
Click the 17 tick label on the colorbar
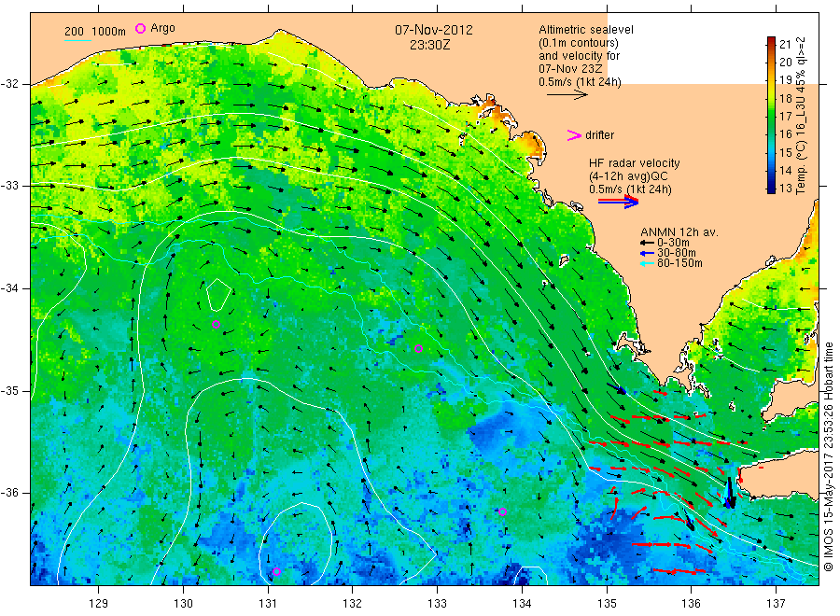coord(785,117)
